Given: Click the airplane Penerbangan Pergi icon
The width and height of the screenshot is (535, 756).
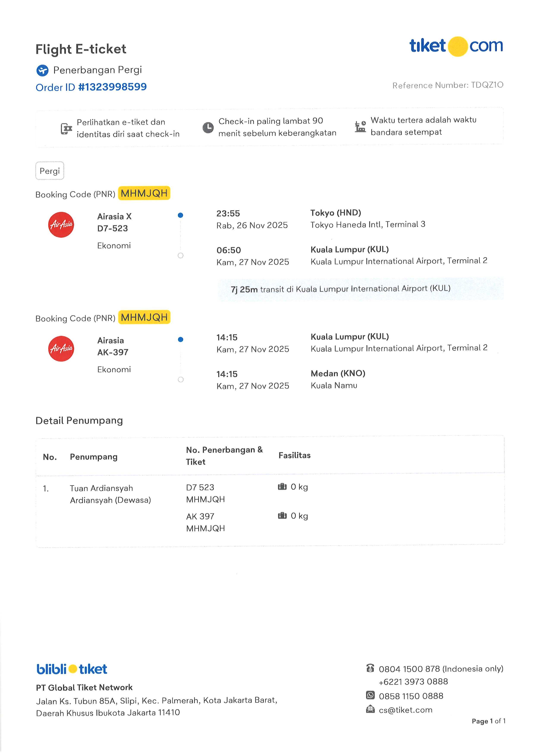Looking at the screenshot, I should tap(42, 70).
